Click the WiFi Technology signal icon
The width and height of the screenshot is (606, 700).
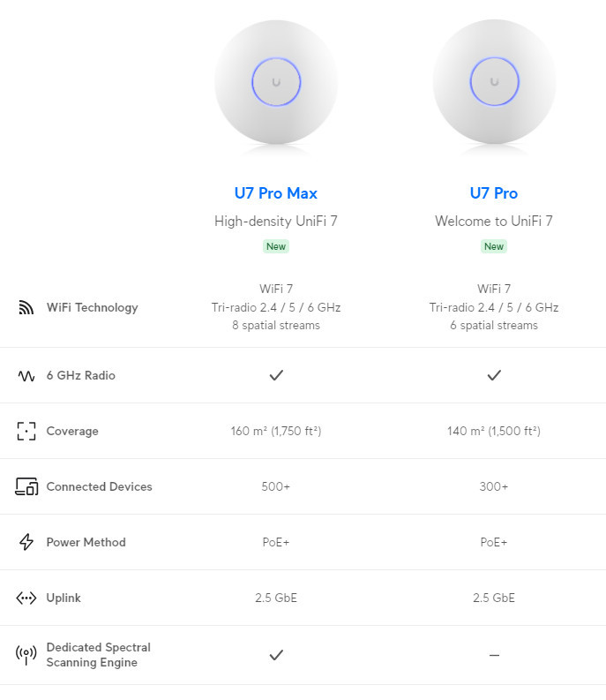coord(26,308)
